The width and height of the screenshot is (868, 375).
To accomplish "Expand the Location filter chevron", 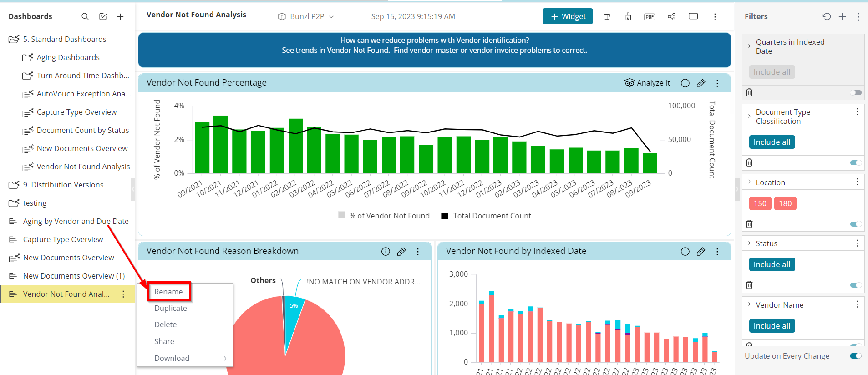I will tap(749, 182).
